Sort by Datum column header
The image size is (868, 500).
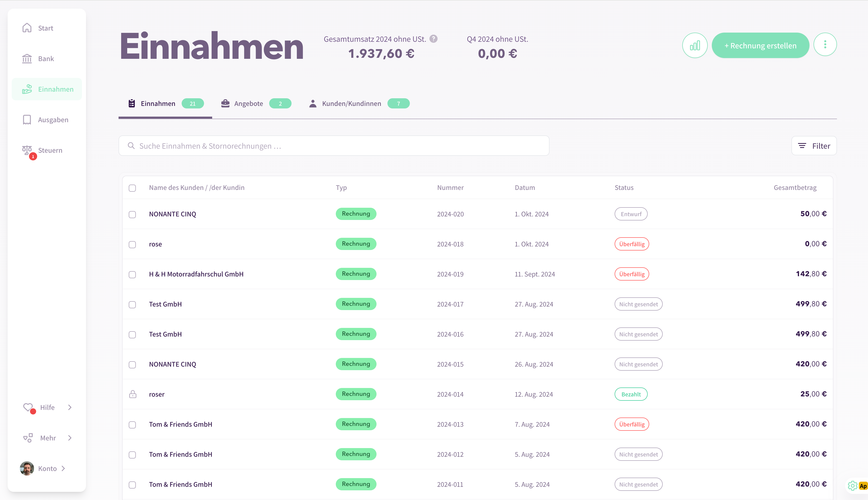pos(525,187)
